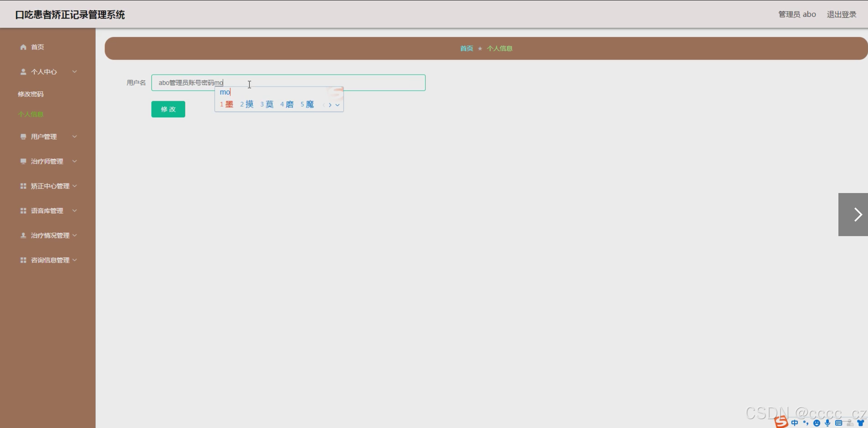Open the Sogou IME emoji smiley icon
868x428 pixels.
(817, 423)
